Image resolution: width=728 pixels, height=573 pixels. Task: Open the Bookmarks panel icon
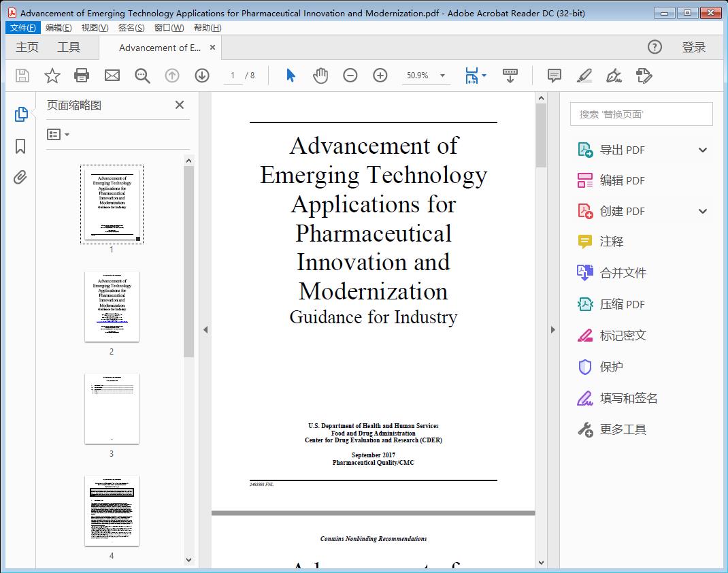pos(20,146)
